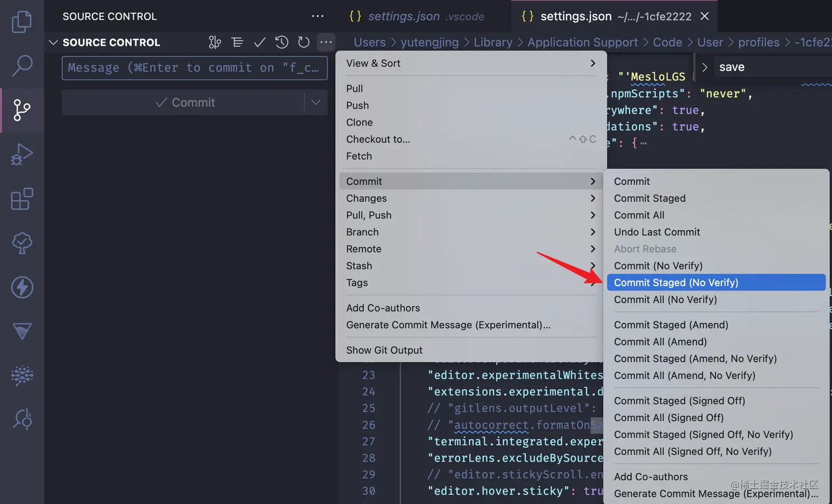This screenshot has width=832, height=504.
Task: Refresh source control with circular arrow icon
Action: click(x=304, y=42)
